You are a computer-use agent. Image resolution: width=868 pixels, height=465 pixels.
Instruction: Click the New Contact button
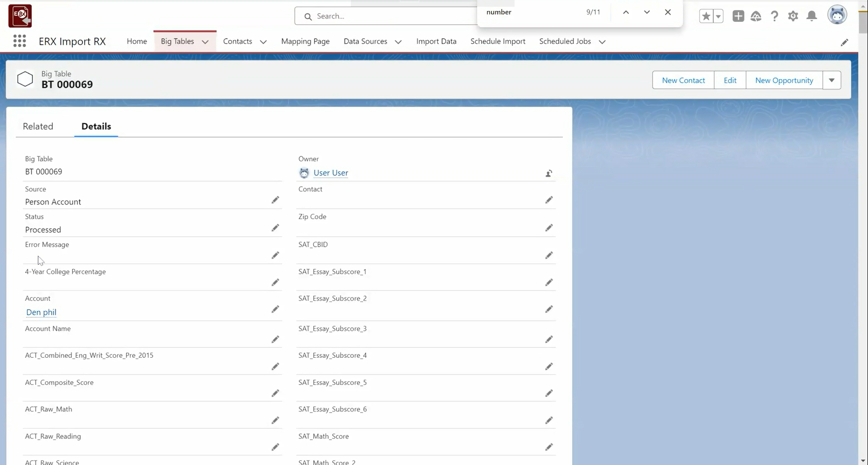click(x=683, y=80)
